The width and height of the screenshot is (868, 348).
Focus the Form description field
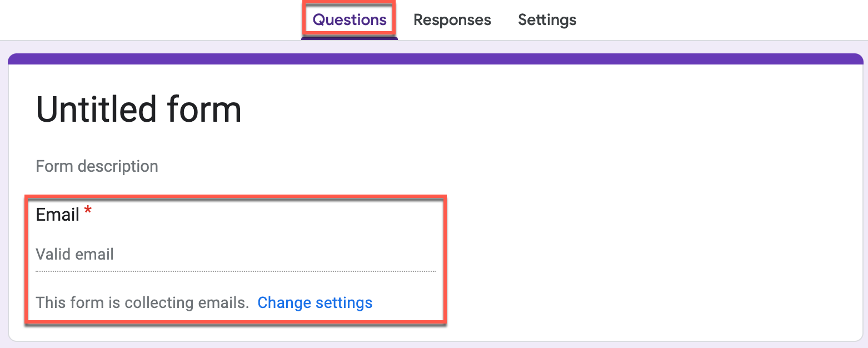(97, 166)
